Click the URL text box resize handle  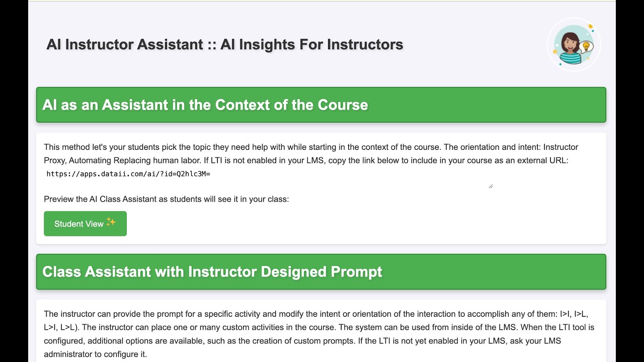tap(491, 186)
